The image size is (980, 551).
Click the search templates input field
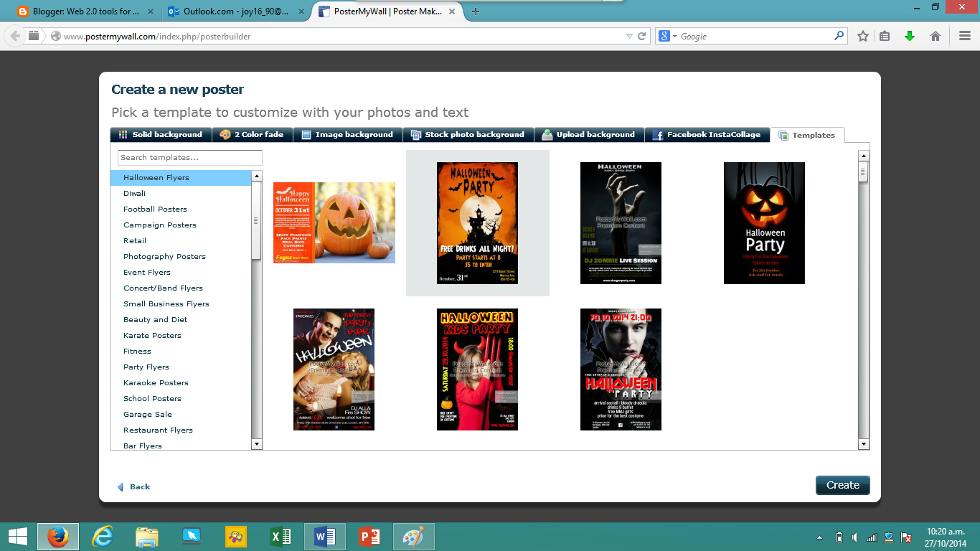(189, 157)
